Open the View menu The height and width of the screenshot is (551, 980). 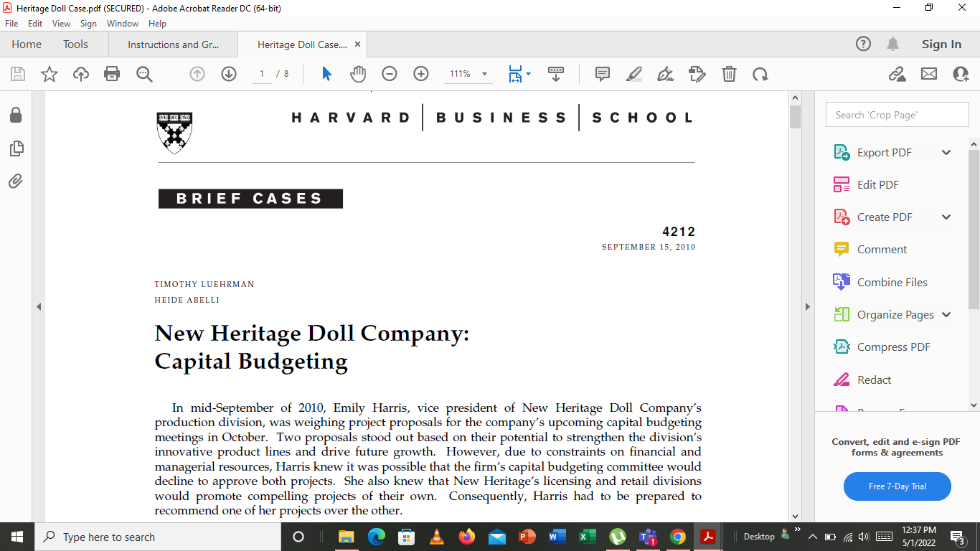(x=61, y=23)
